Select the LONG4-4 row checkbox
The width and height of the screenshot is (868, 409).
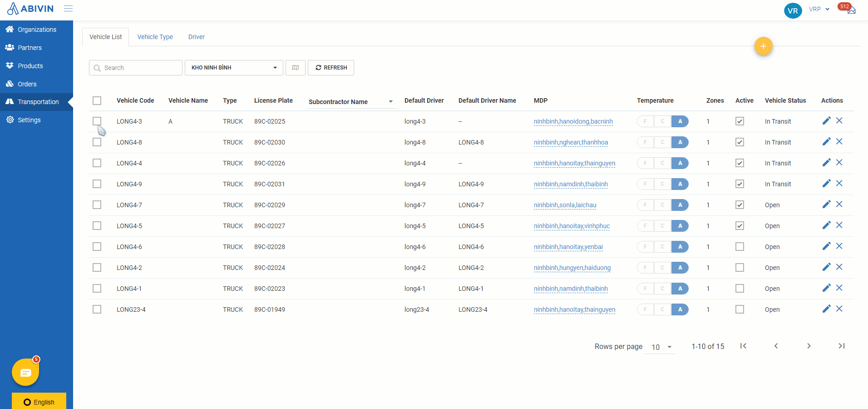[97, 163]
